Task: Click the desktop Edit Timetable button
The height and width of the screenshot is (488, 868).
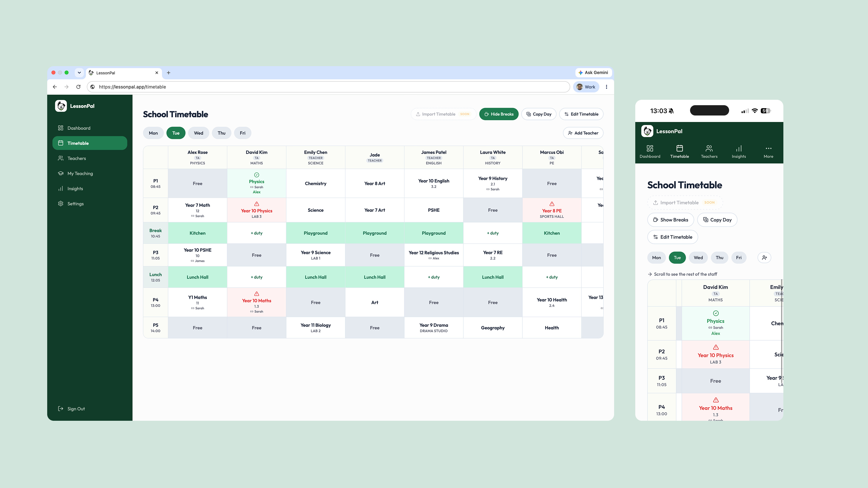Action: pos(581,114)
